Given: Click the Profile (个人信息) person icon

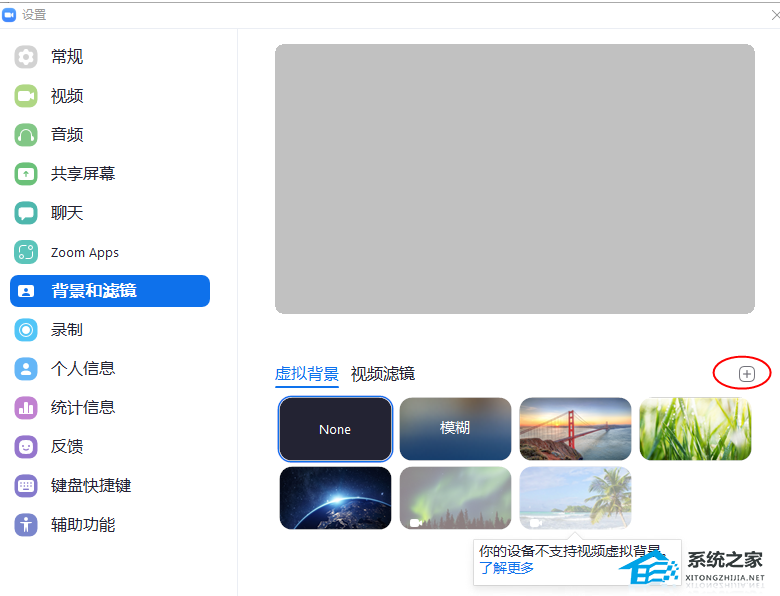Looking at the screenshot, I should coord(26,369).
